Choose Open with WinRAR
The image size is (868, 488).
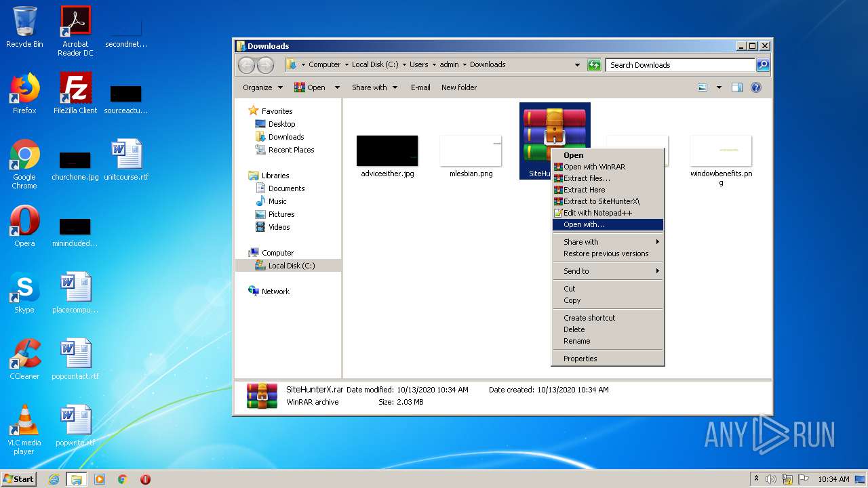click(608, 167)
